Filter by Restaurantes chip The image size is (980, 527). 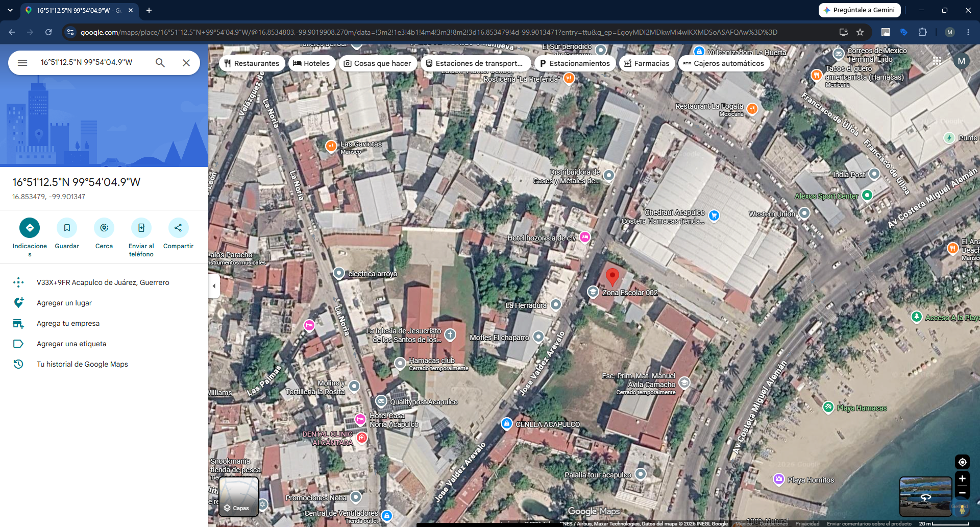pos(252,63)
